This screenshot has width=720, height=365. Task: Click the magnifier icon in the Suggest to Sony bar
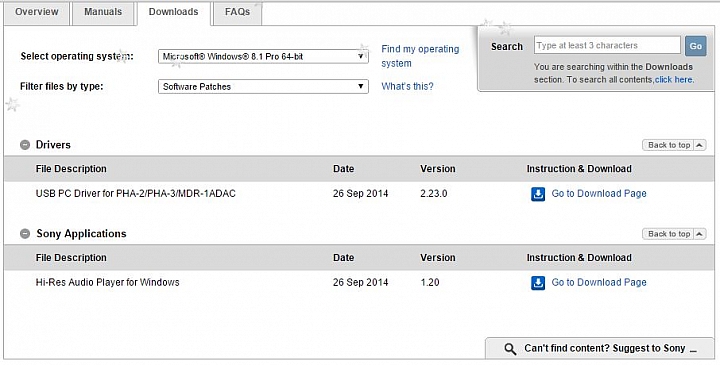pyautogui.click(x=510, y=349)
